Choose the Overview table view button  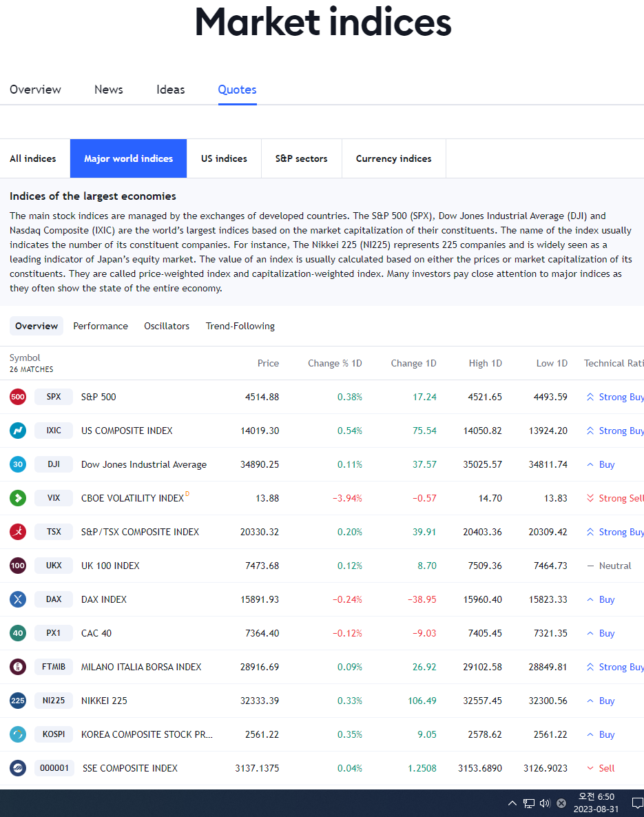click(x=37, y=326)
